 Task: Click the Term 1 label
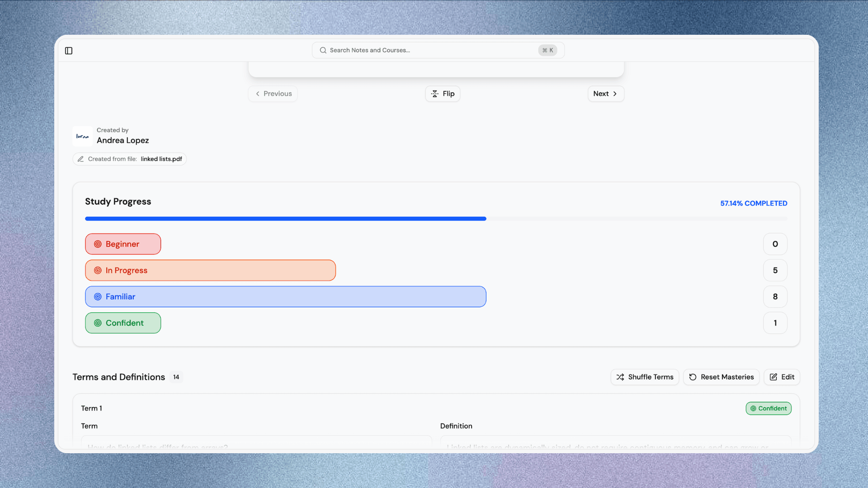point(91,408)
